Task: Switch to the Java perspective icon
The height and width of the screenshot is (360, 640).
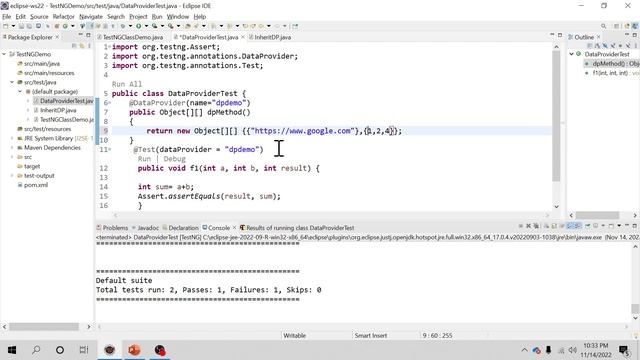Action: 635,26
